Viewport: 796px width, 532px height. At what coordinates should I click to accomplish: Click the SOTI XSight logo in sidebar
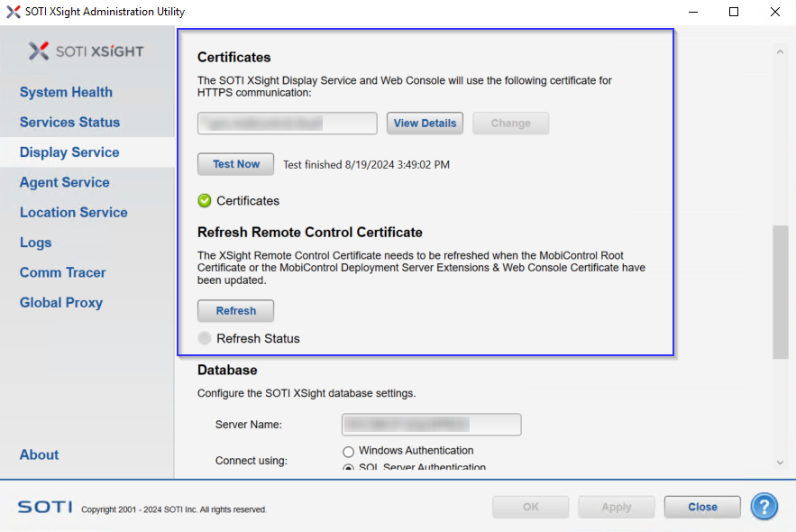pos(86,50)
